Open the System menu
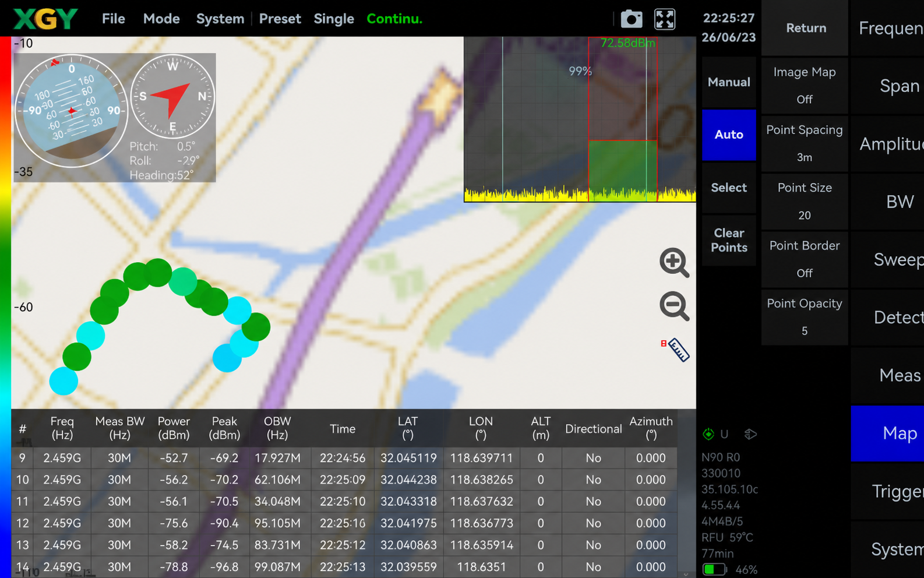The height and width of the screenshot is (578, 924). point(220,19)
